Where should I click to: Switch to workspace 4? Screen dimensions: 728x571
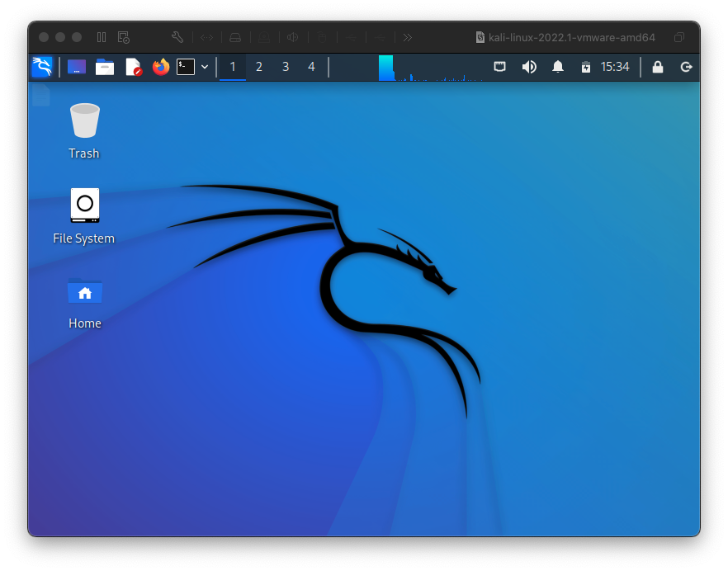(311, 67)
